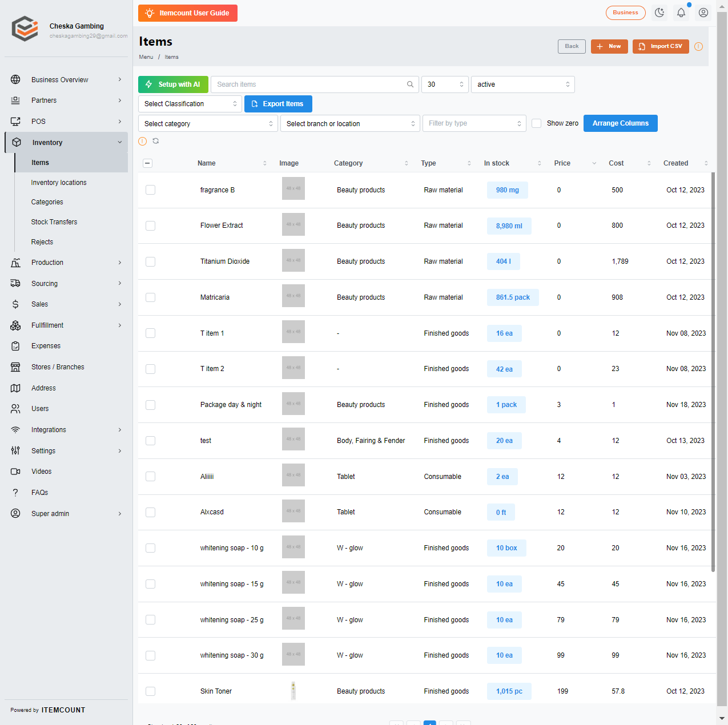
Task: Open Stock Transfers submenu item
Action: (x=54, y=222)
